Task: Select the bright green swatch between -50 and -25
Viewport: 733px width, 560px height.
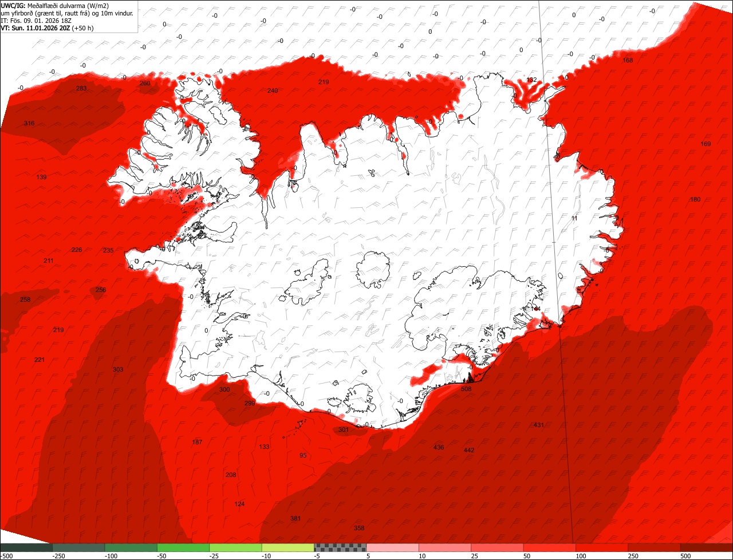Action: pyautogui.click(x=183, y=547)
